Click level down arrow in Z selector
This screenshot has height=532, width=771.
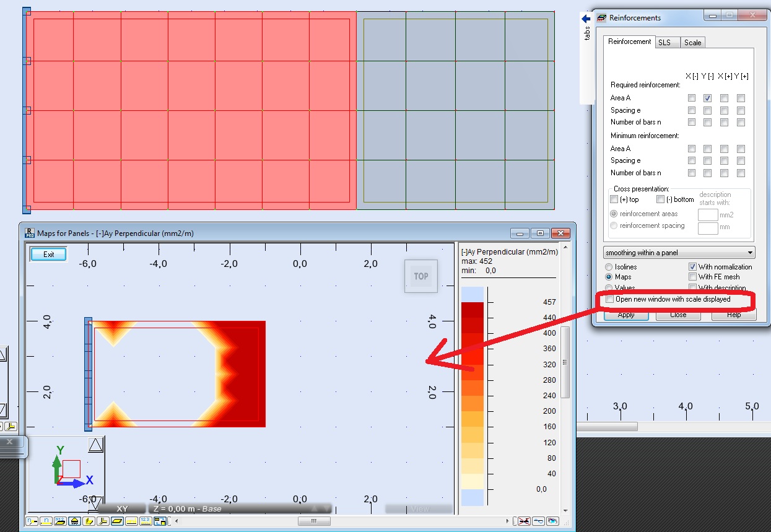327,508
